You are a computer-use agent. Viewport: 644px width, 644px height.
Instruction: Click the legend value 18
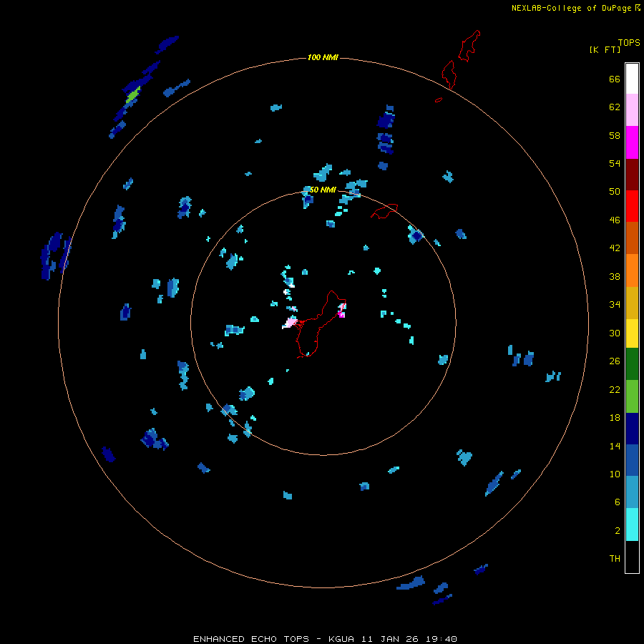pyautogui.click(x=615, y=418)
